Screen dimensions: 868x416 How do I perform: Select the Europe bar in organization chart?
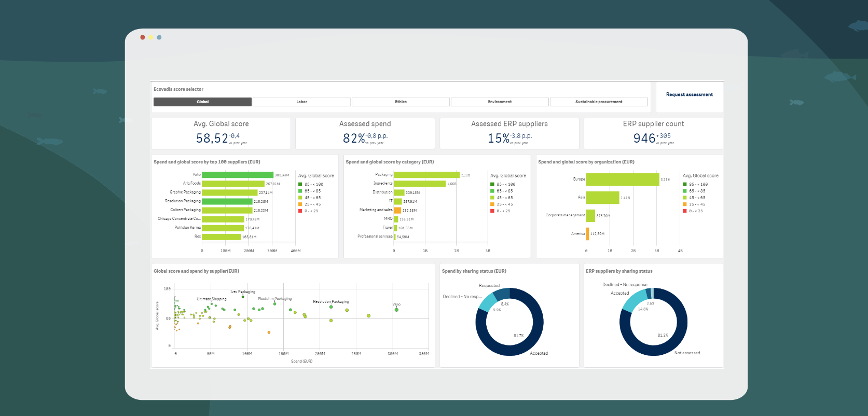pyautogui.click(x=622, y=179)
